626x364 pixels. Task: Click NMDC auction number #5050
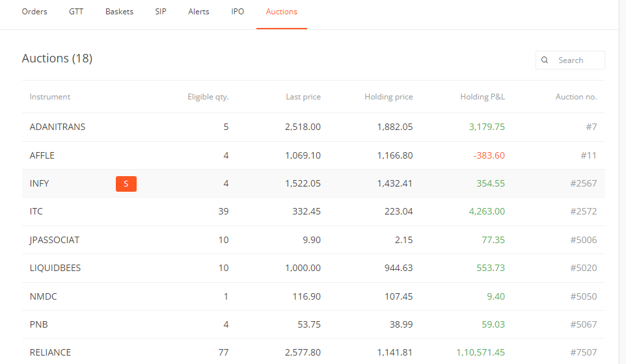(583, 296)
